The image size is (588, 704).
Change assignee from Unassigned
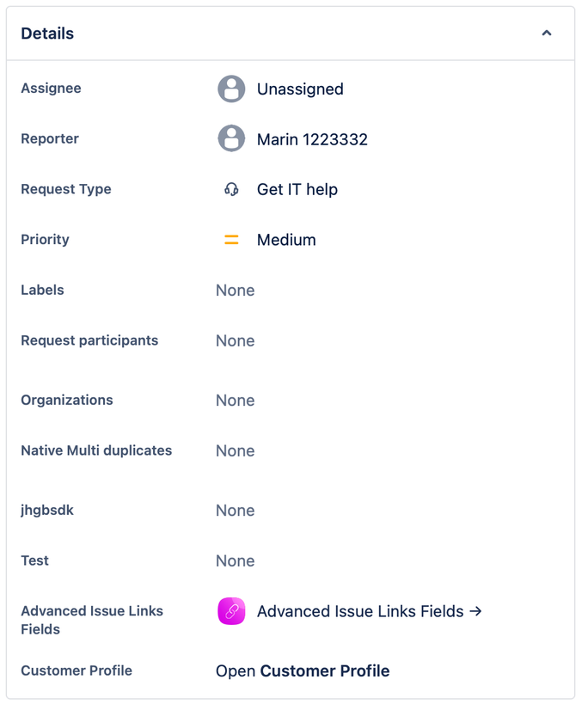[300, 89]
